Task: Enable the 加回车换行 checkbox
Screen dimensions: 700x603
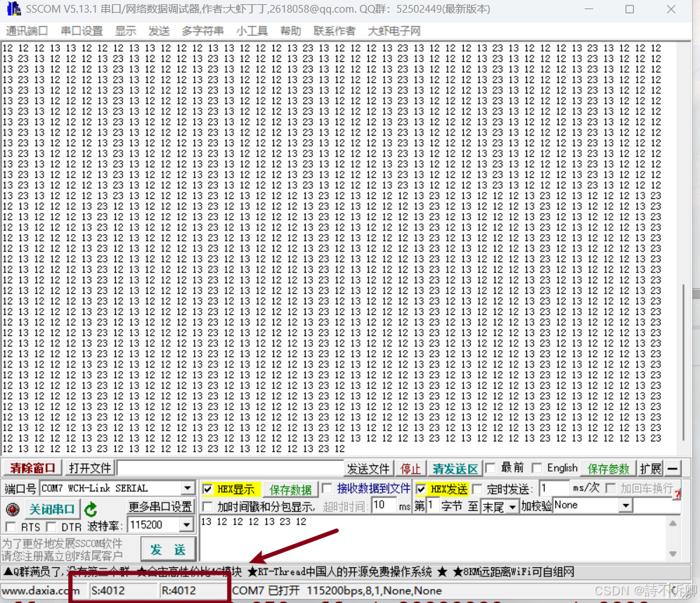Action: click(611, 488)
